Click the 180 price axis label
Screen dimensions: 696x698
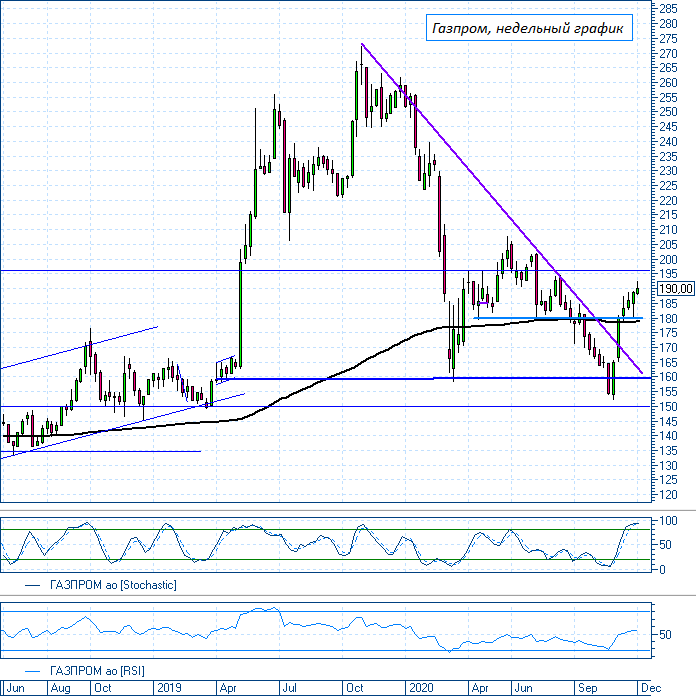[x=668, y=318]
